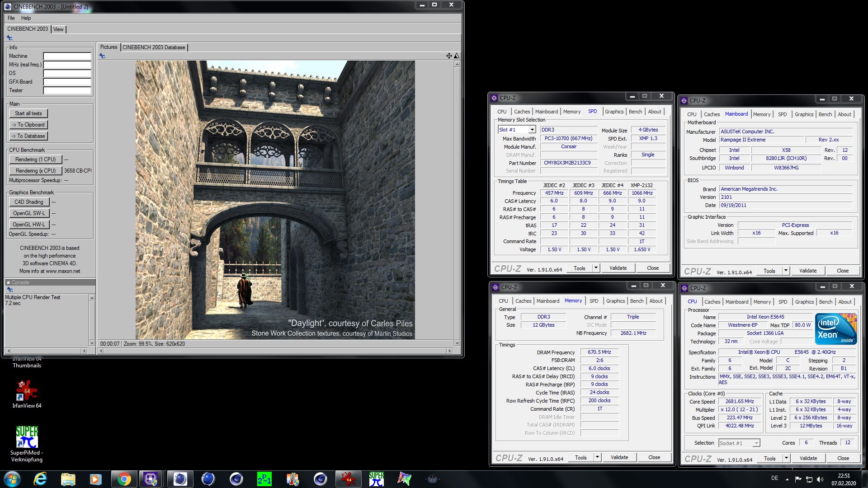Select Caches tab in the SPD window
The width and height of the screenshot is (868, 488).
pyautogui.click(x=522, y=112)
